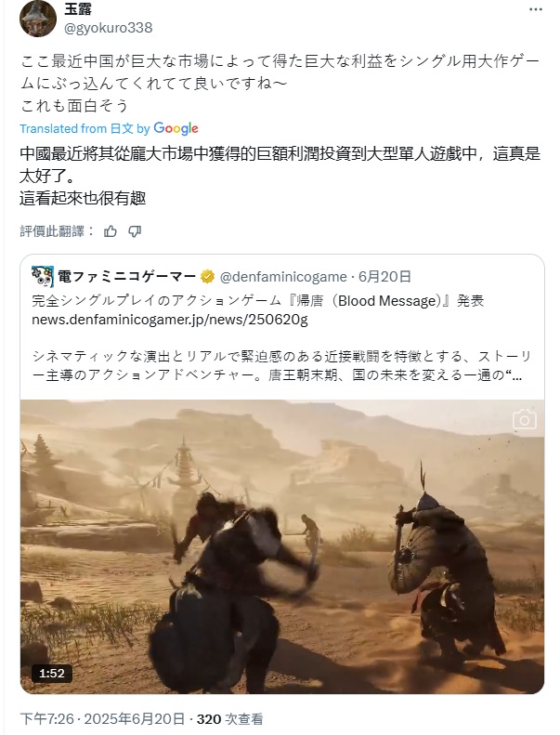Click the 1:52 video duration badge
The image size is (560, 735).
(x=52, y=674)
